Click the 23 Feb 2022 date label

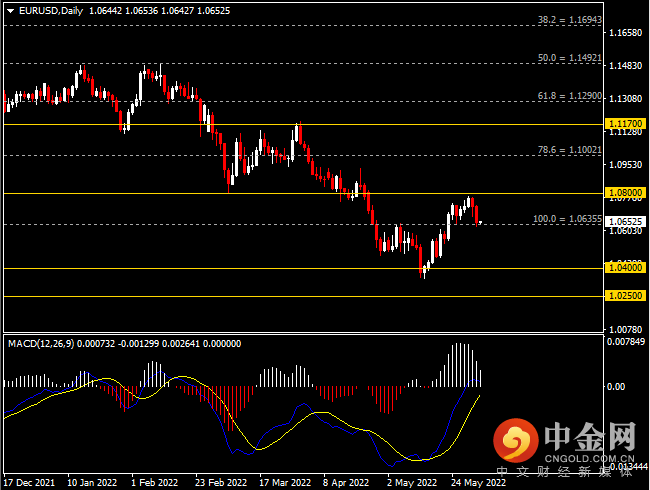pos(221,483)
